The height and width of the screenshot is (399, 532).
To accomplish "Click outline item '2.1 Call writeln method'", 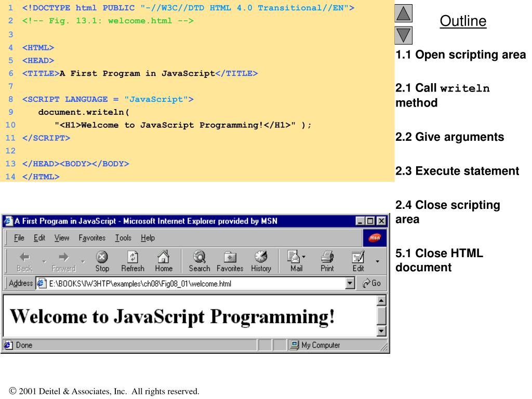I will pyautogui.click(x=443, y=96).
